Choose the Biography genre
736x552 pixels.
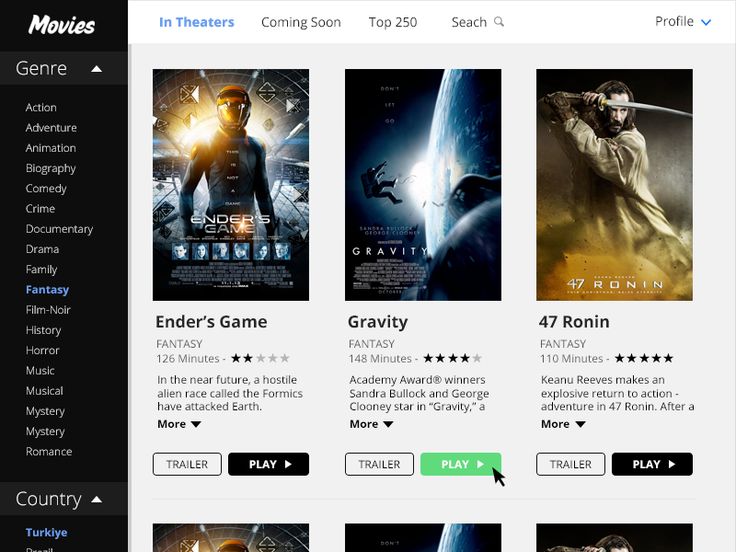pos(51,168)
